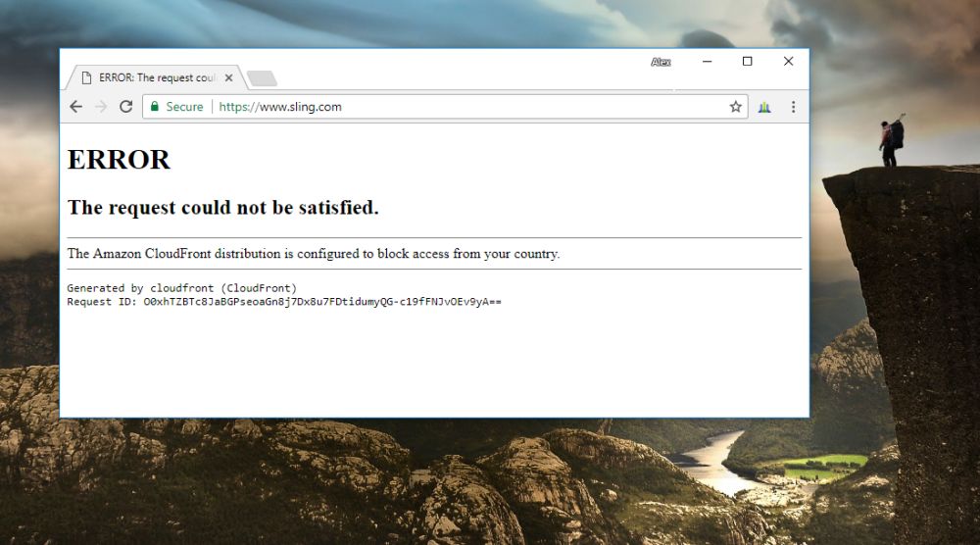Click the ERROR heading
980x545 pixels.
coord(119,160)
